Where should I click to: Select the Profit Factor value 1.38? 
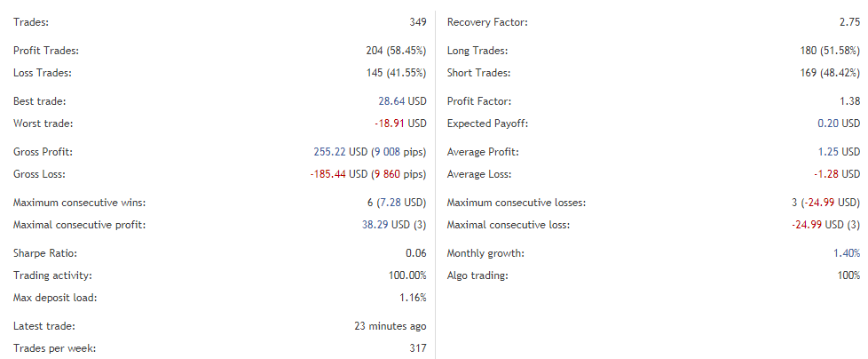pos(849,101)
